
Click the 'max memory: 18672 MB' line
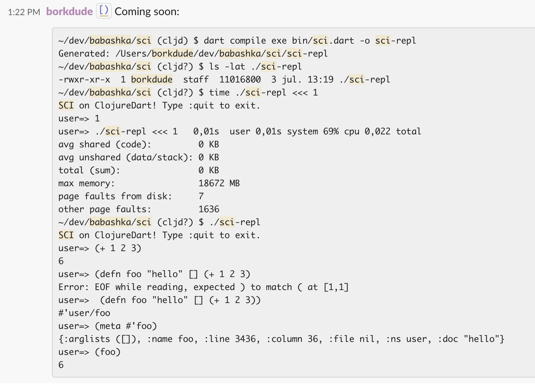[x=149, y=183]
